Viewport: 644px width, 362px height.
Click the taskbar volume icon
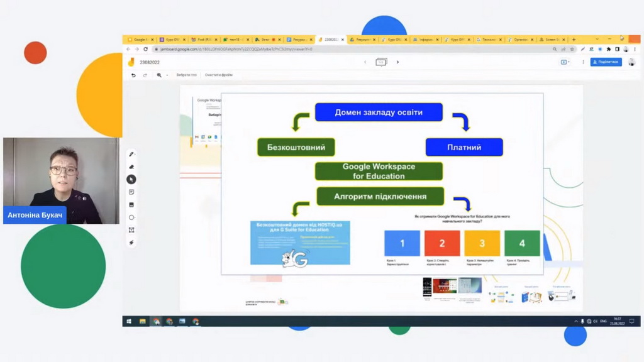595,321
